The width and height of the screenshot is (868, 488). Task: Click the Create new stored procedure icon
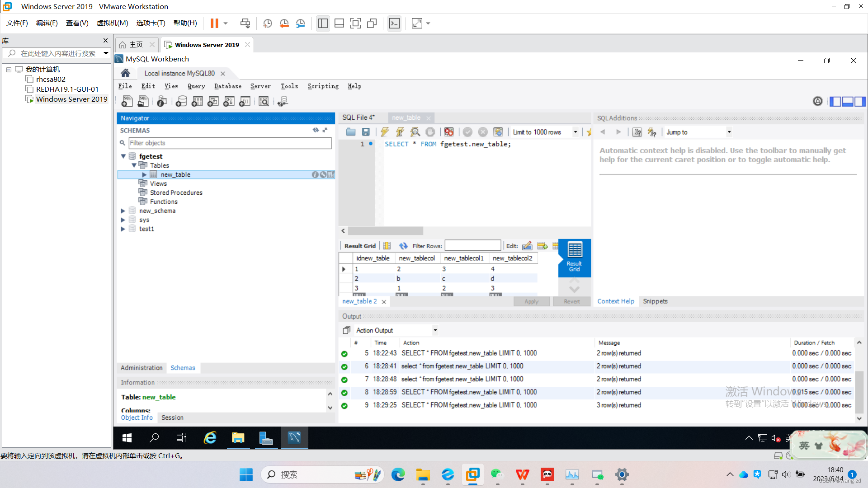[x=229, y=101]
